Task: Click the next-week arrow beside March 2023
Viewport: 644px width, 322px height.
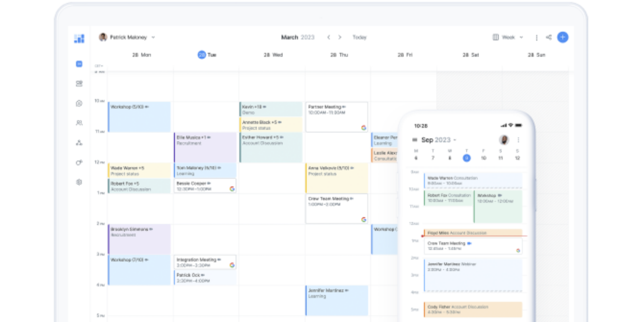Action: (340, 37)
